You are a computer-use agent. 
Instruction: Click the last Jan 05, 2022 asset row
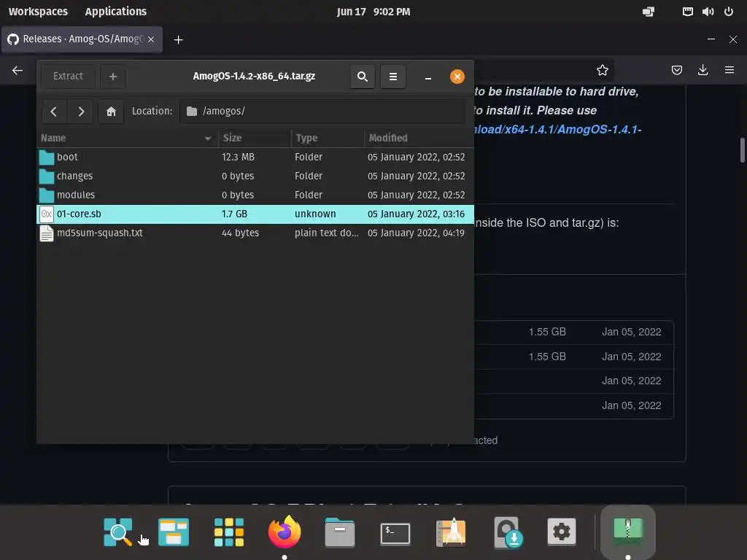pos(573,405)
